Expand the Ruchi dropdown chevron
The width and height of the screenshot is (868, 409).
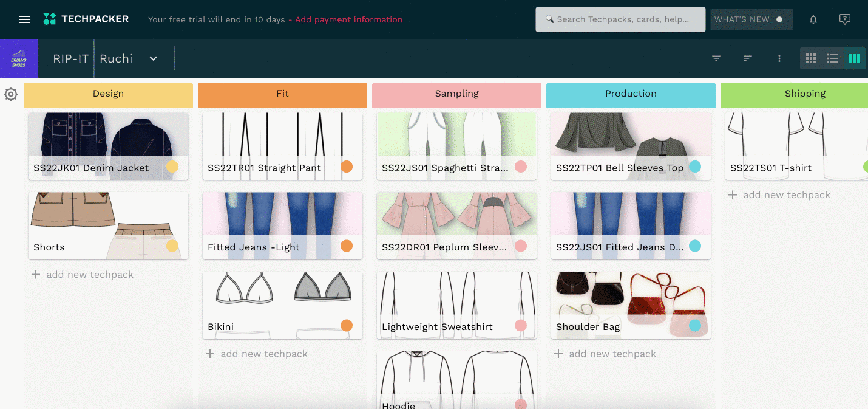tap(154, 58)
